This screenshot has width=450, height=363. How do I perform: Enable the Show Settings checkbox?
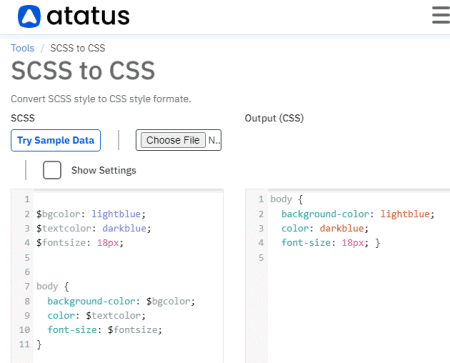click(52, 170)
